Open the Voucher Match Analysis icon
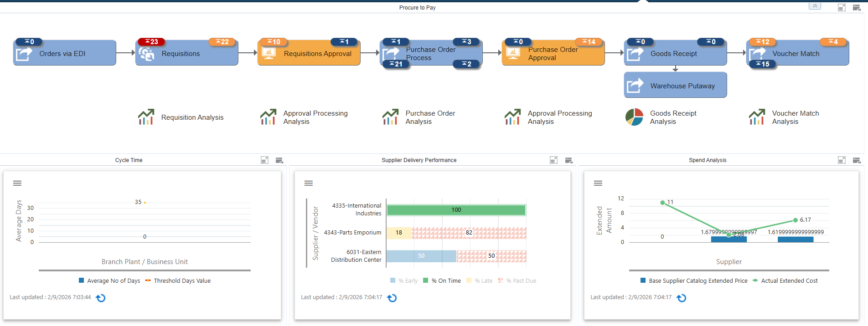868x326 pixels. tap(757, 117)
